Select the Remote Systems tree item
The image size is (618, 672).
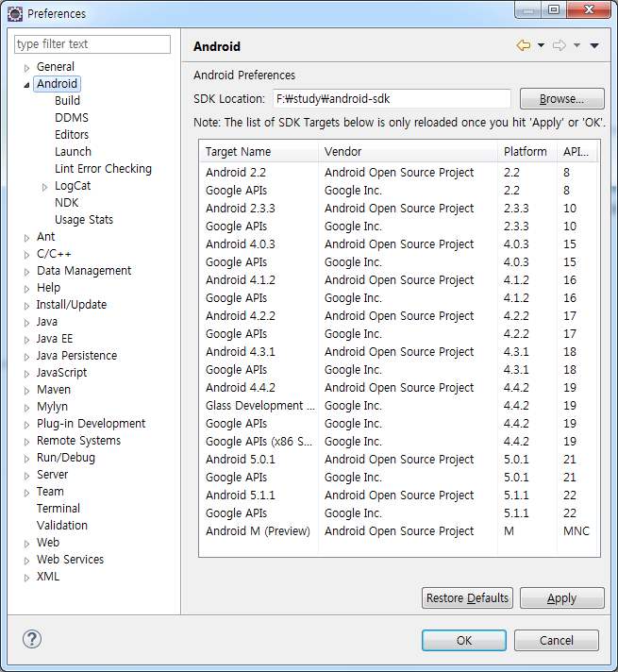click(78, 441)
